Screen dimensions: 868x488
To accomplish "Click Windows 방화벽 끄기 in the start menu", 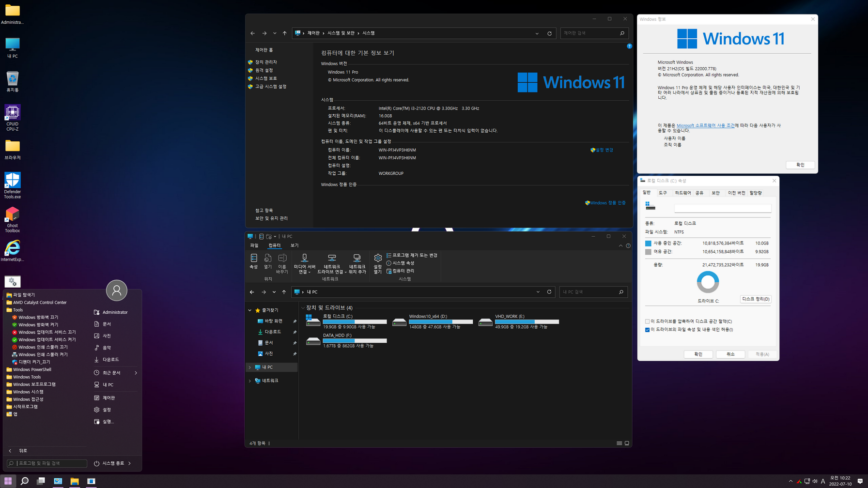I will point(35,317).
